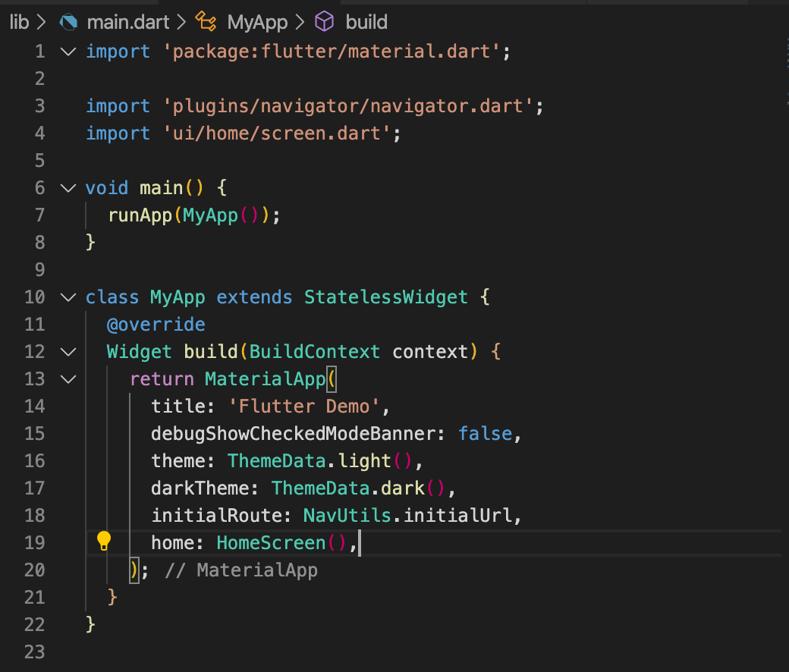Select line number 7 in the gutter
This screenshot has height=672, width=789.
39,215
